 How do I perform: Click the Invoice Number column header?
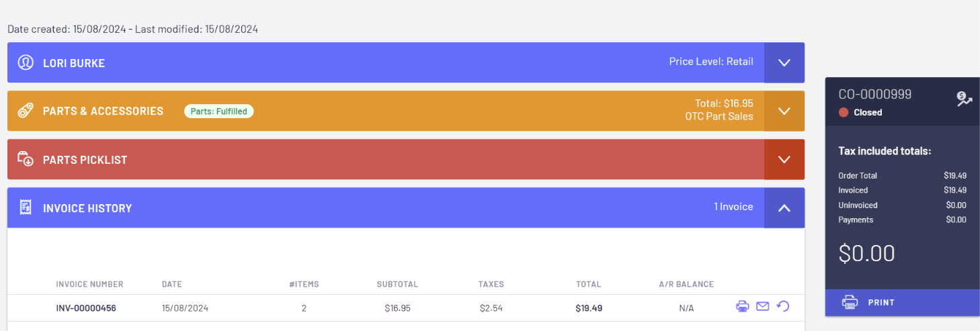click(x=89, y=284)
